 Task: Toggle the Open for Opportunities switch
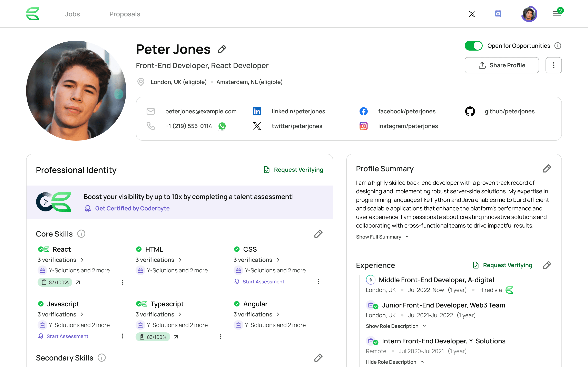click(473, 46)
